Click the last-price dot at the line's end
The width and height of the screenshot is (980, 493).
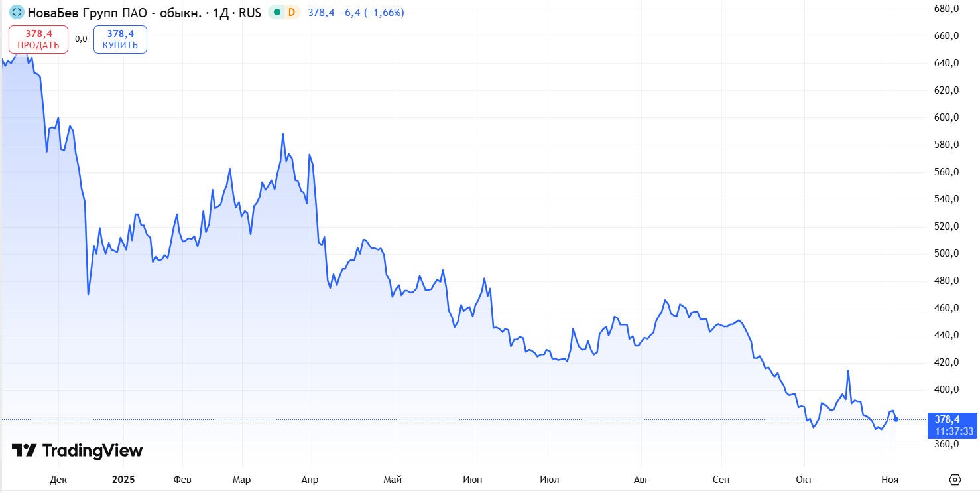(x=896, y=419)
